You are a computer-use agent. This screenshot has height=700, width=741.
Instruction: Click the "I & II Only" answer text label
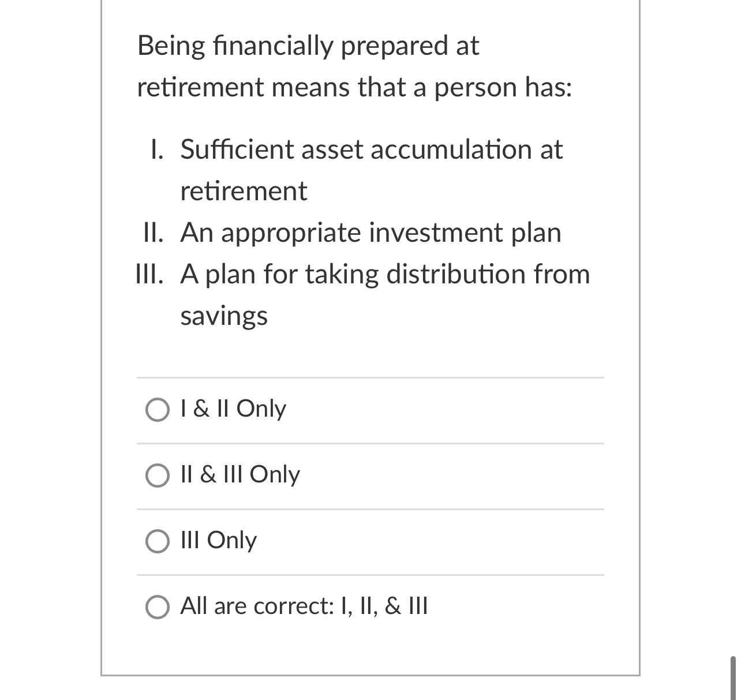(x=232, y=409)
